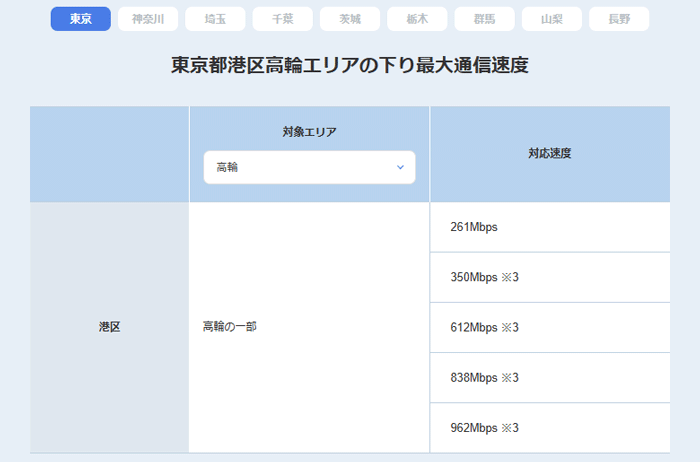The width and height of the screenshot is (700, 462).
Task: Click the 栃木 prefecture tab
Action: (x=417, y=19)
